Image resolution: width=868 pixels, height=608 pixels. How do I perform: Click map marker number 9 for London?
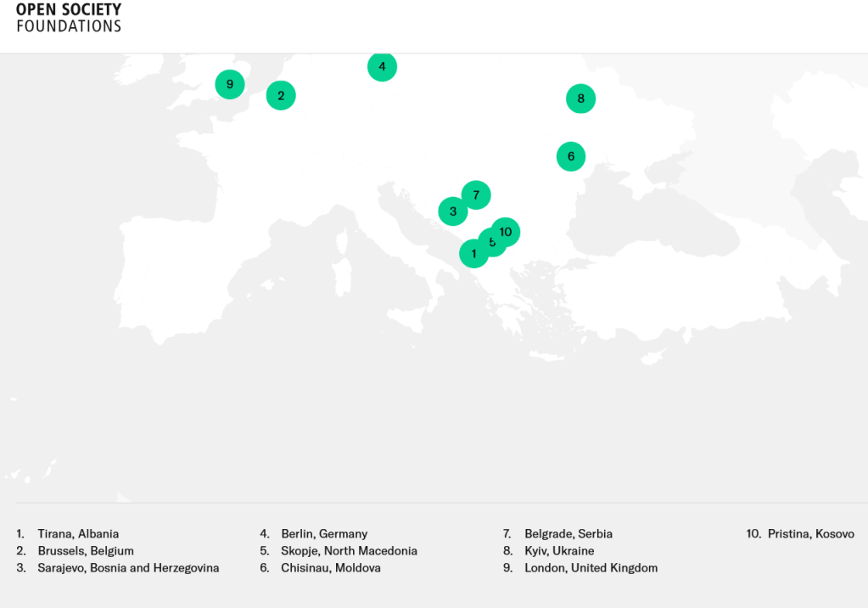tap(229, 84)
